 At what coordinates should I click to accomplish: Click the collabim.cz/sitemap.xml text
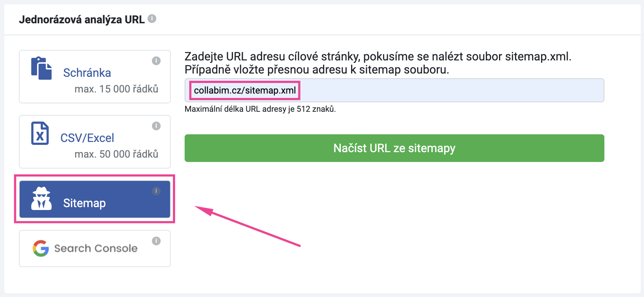point(245,90)
